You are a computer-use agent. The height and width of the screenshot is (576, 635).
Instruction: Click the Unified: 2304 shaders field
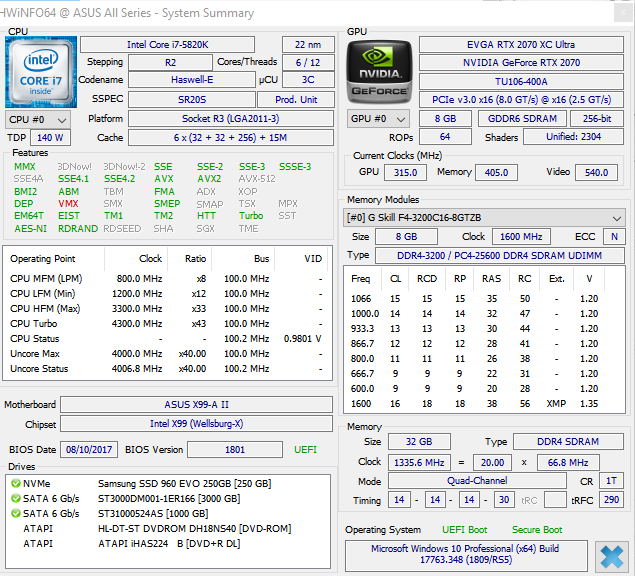point(573,137)
